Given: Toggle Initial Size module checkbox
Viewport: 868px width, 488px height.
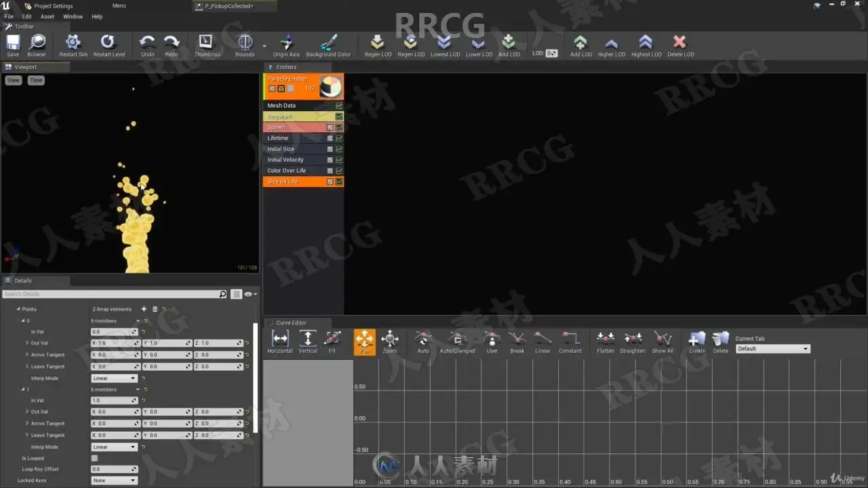Looking at the screenshot, I should pyautogui.click(x=330, y=149).
